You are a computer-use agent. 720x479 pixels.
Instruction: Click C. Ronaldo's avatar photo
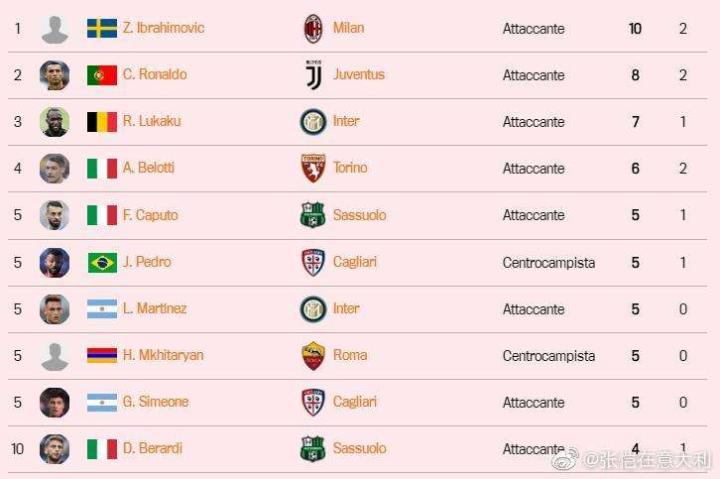pyautogui.click(x=54, y=75)
